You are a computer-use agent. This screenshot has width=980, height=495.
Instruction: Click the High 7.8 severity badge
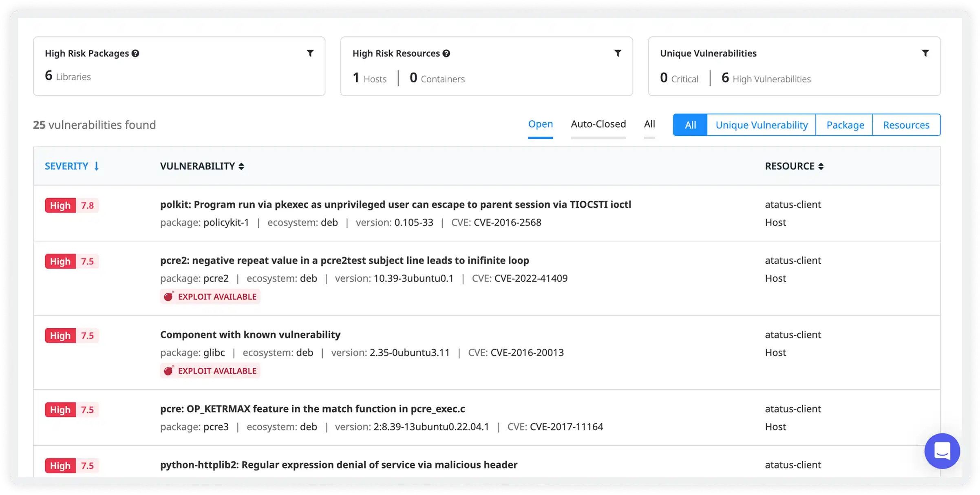[x=72, y=206]
